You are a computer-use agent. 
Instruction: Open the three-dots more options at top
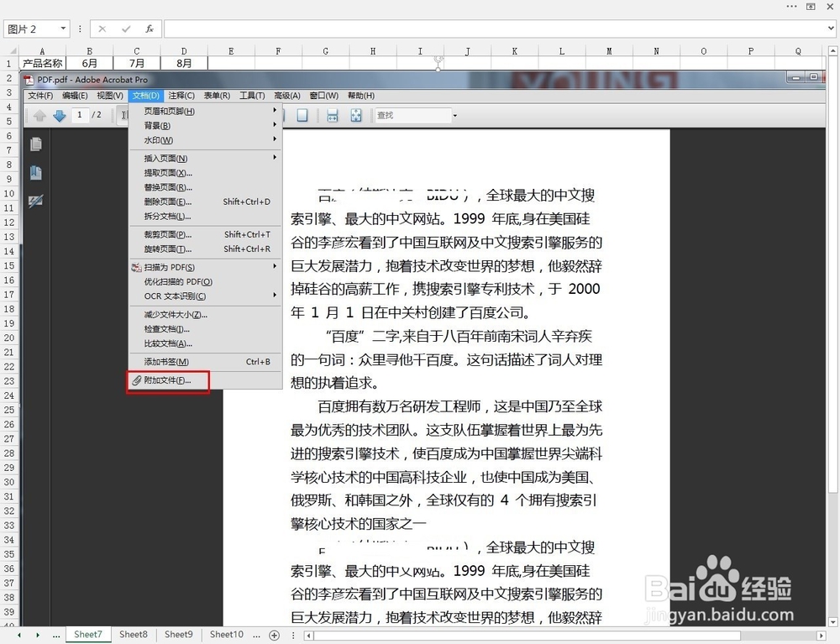point(791,7)
